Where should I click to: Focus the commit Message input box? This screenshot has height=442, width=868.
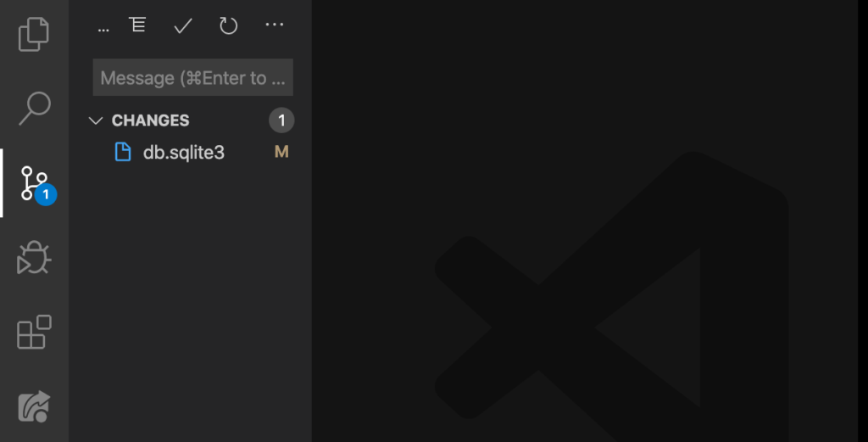tap(192, 77)
